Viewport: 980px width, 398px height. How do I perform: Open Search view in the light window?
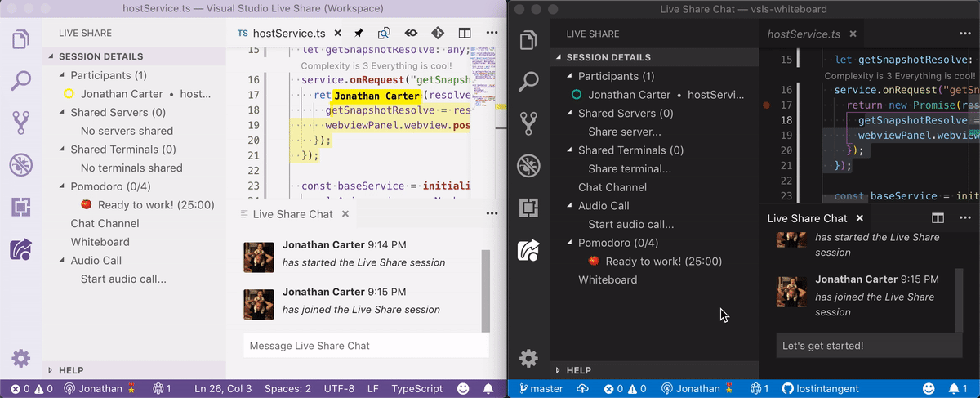coord(20,81)
